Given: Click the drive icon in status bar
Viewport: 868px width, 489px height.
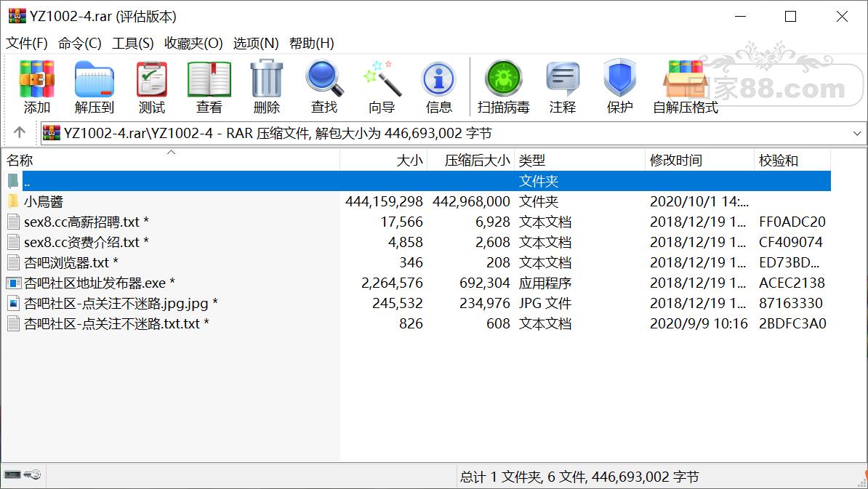Looking at the screenshot, I should (x=12, y=474).
